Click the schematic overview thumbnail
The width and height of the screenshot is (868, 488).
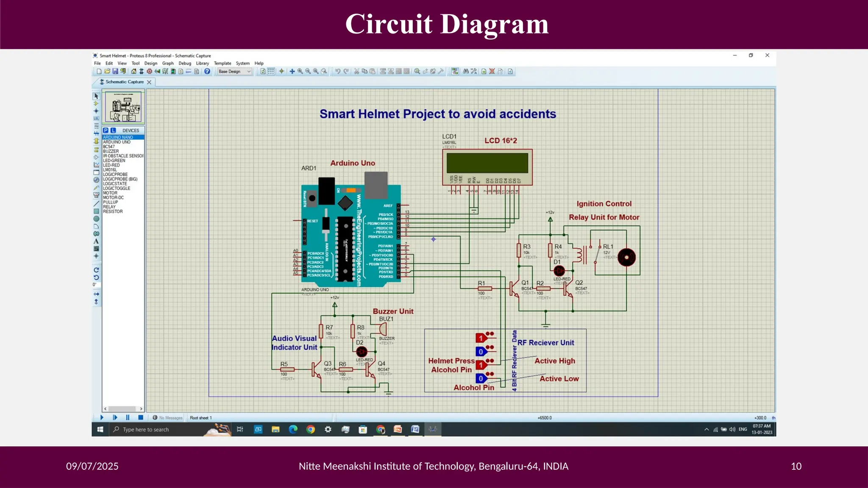[x=124, y=107]
